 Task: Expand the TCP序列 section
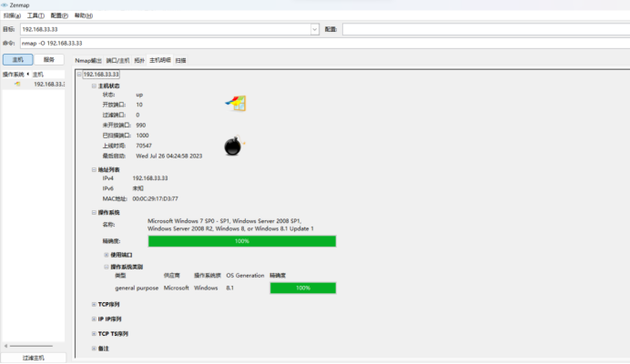click(x=94, y=304)
